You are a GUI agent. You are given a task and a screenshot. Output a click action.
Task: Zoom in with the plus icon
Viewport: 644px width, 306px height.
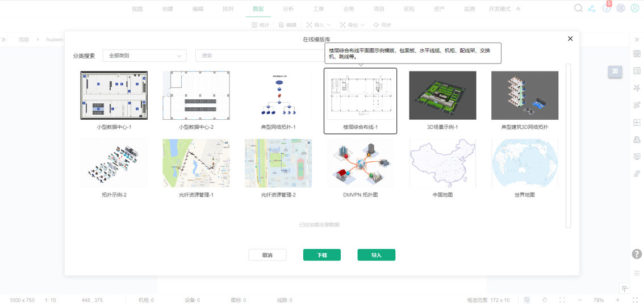pos(618,300)
